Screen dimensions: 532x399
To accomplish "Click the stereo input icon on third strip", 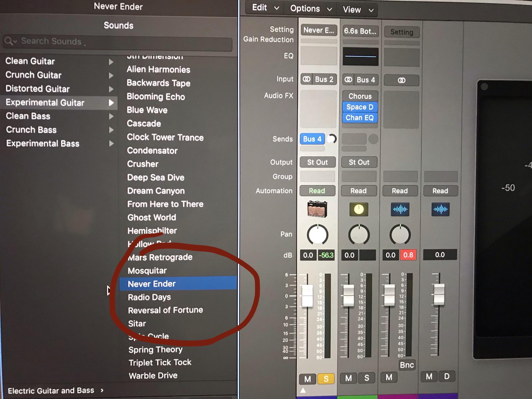I will pos(402,80).
